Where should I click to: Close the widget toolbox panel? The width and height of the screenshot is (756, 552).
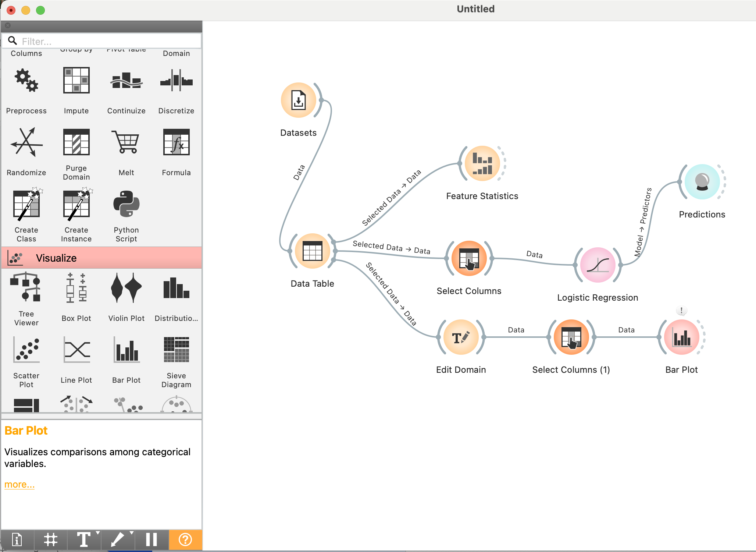point(8,25)
